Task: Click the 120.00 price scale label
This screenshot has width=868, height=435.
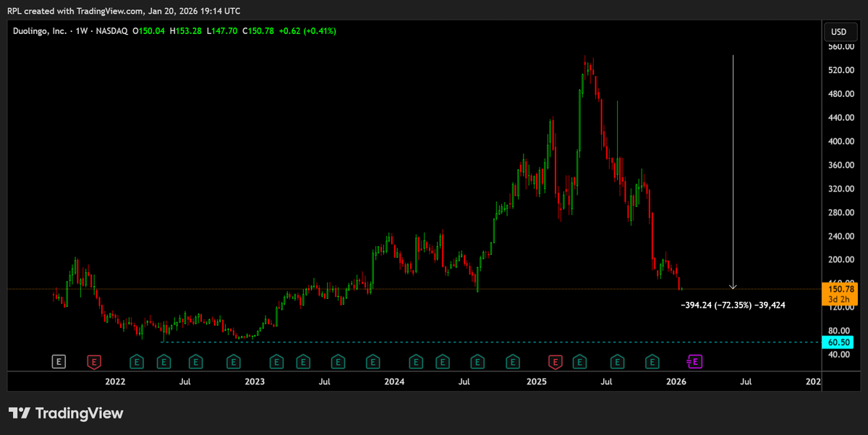Action: tap(841, 307)
